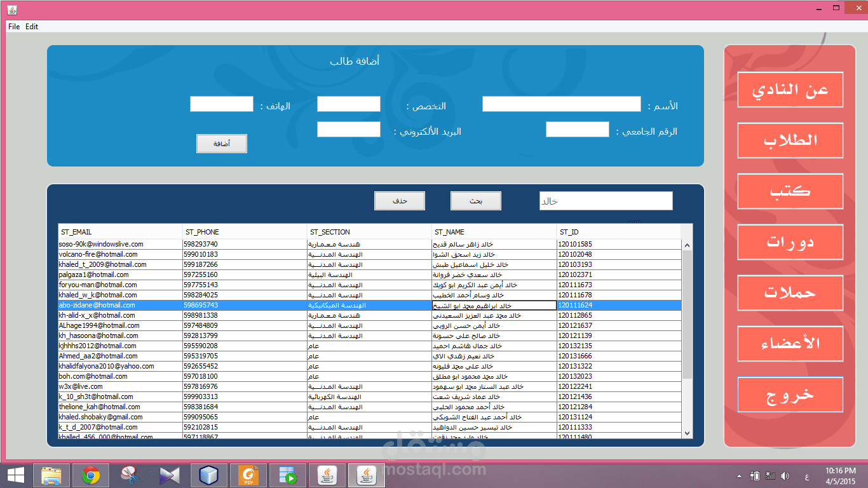Switch to the active Java taskbar window
Image resolution: width=868 pixels, height=488 pixels.
(x=367, y=475)
